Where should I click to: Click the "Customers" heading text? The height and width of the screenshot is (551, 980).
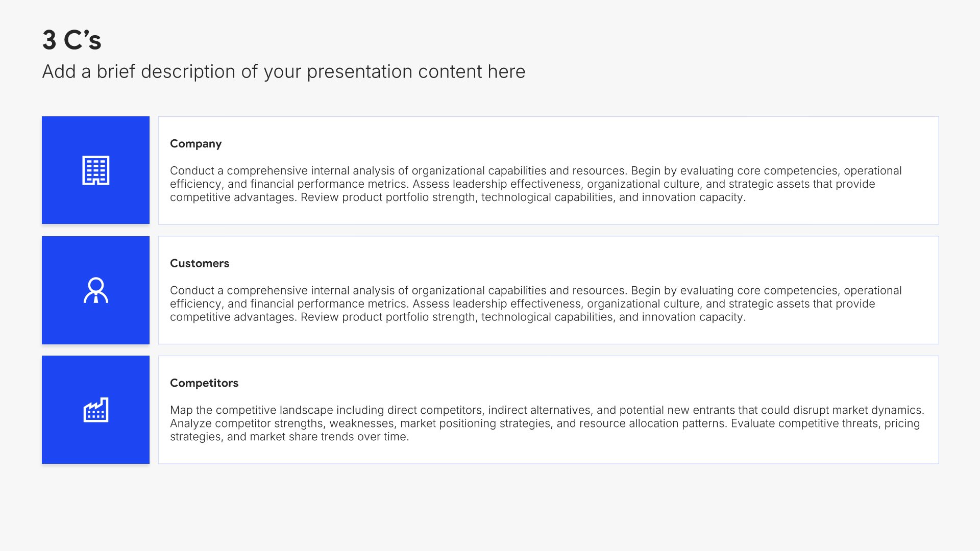click(x=199, y=264)
